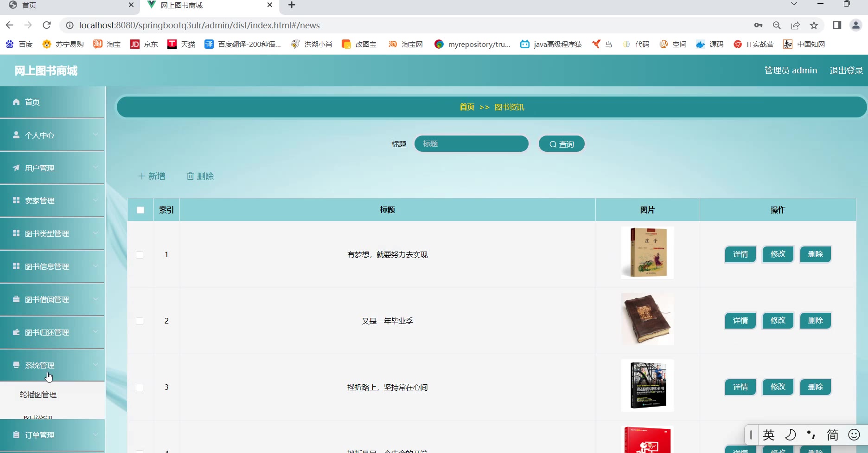Expand the 图书借阅管理 menu chevron
This screenshot has height=453, width=868.
coord(96,299)
